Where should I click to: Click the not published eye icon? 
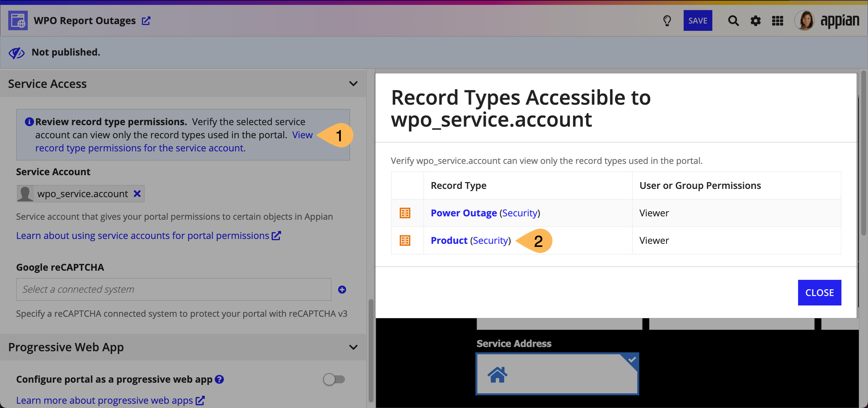pos(16,52)
